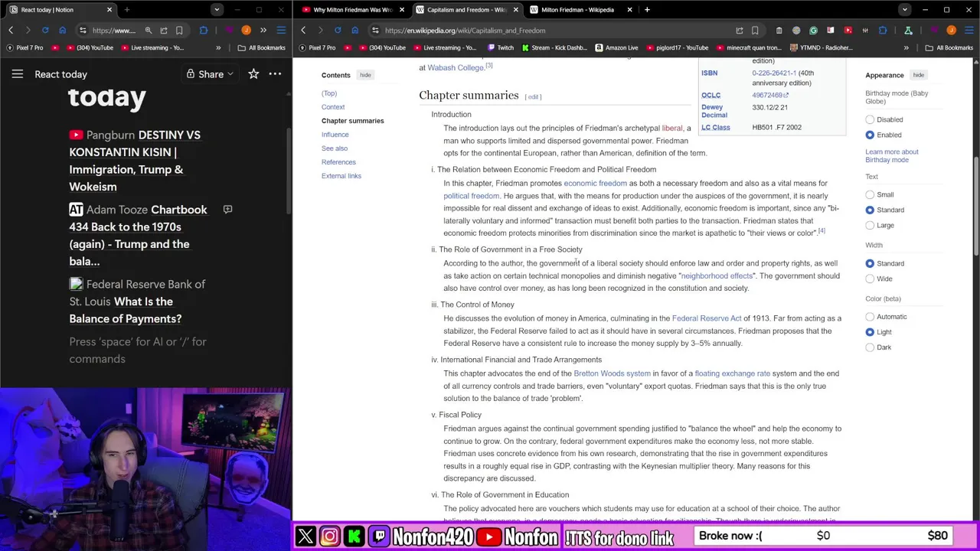Show hidden toolbar items in Notion window
The image size is (980, 551).
263,31
